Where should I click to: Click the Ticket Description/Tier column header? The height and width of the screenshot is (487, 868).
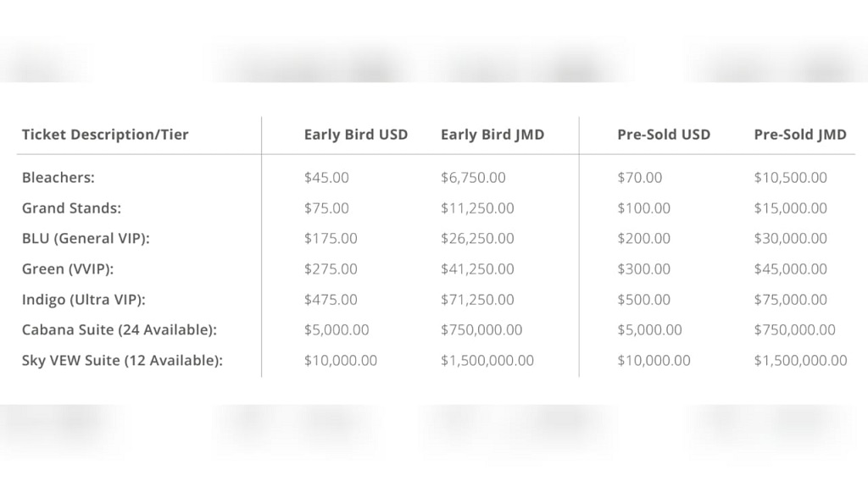click(x=105, y=135)
